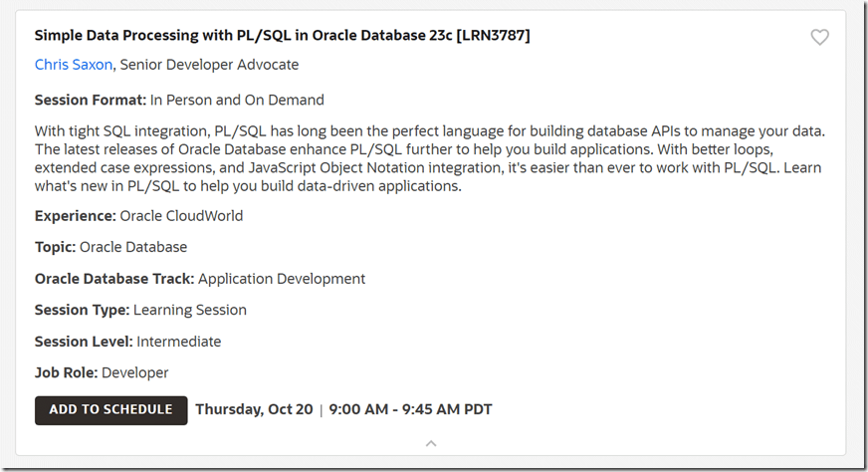Viewport: 868px width, 472px height.
Task: Click the Oracle Database Track label
Action: (x=113, y=279)
